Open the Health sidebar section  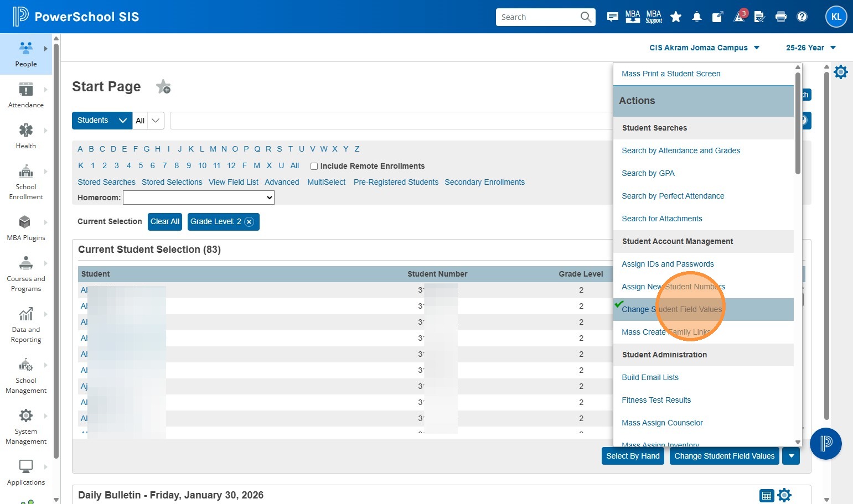pyautogui.click(x=25, y=136)
